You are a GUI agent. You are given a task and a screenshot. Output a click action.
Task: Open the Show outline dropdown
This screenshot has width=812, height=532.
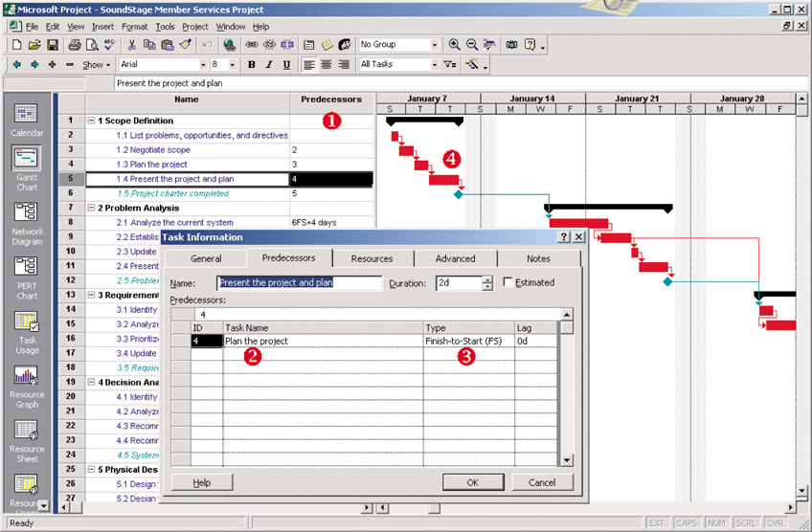click(x=97, y=65)
